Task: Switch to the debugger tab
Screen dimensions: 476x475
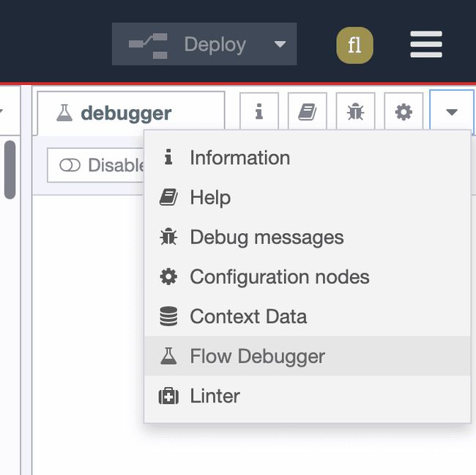Action: tap(126, 114)
